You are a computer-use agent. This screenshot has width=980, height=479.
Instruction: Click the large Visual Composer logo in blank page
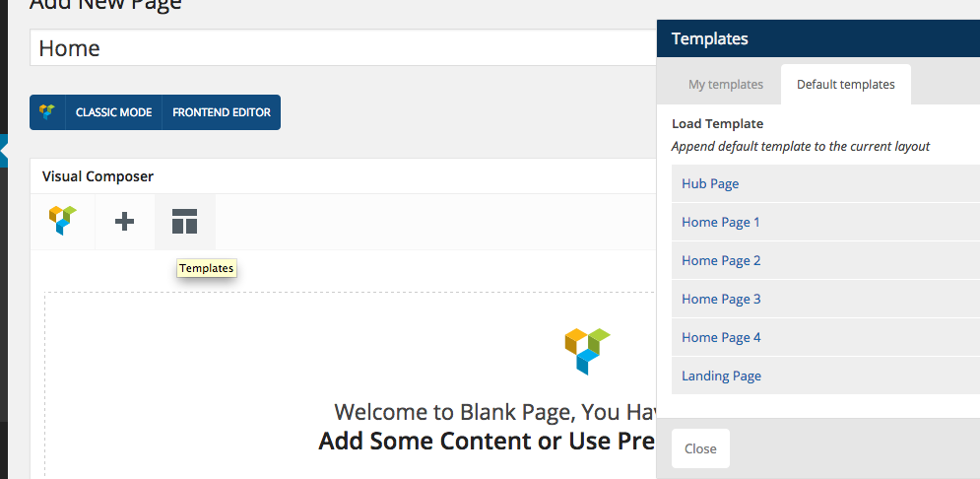coord(587,351)
